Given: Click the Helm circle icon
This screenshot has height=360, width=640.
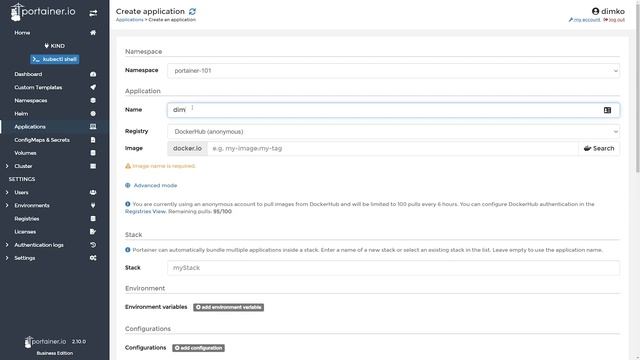Looking at the screenshot, I should (x=93, y=113).
